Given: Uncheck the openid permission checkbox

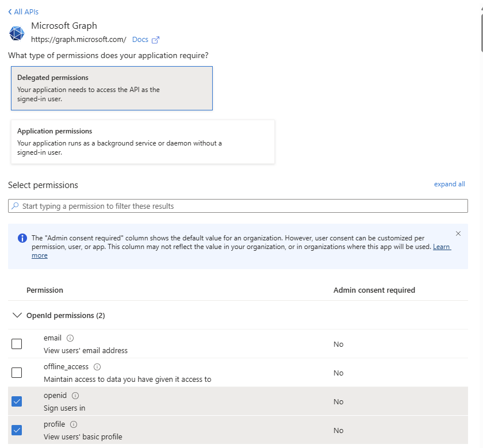Looking at the screenshot, I should (x=17, y=401).
